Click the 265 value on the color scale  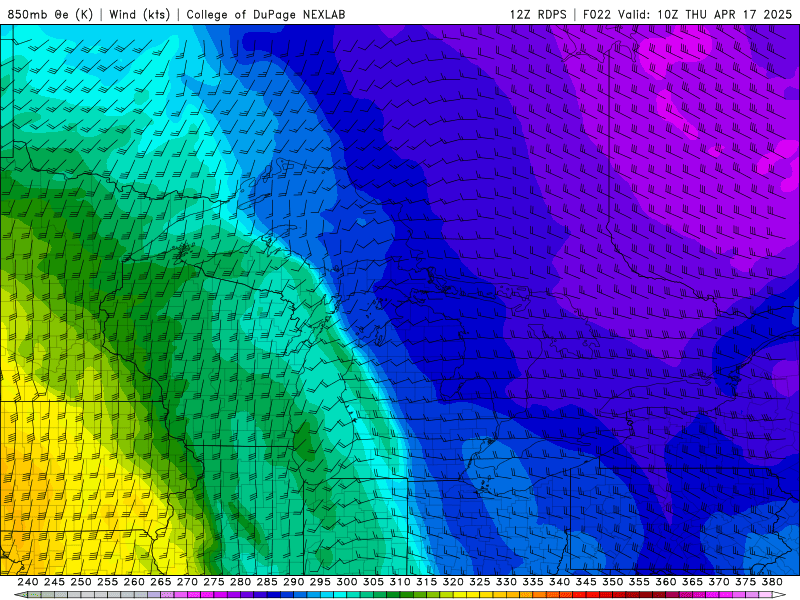pos(161,582)
